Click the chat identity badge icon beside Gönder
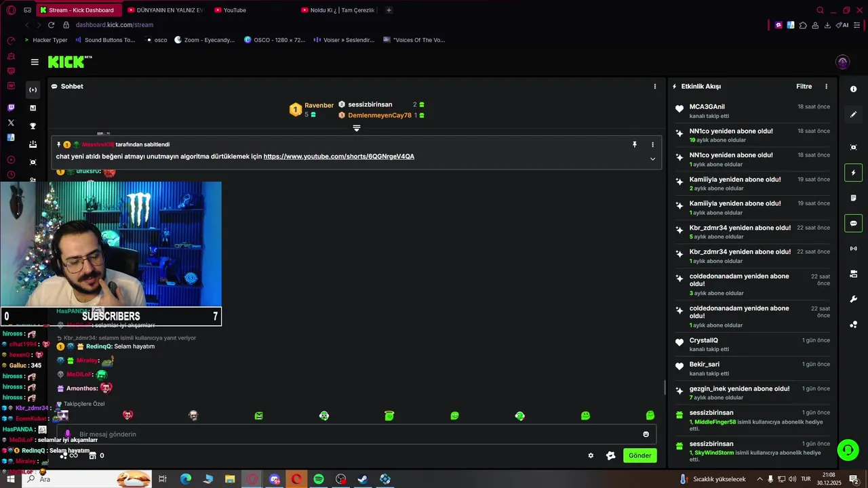The height and width of the screenshot is (488, 868). [610, 455]
